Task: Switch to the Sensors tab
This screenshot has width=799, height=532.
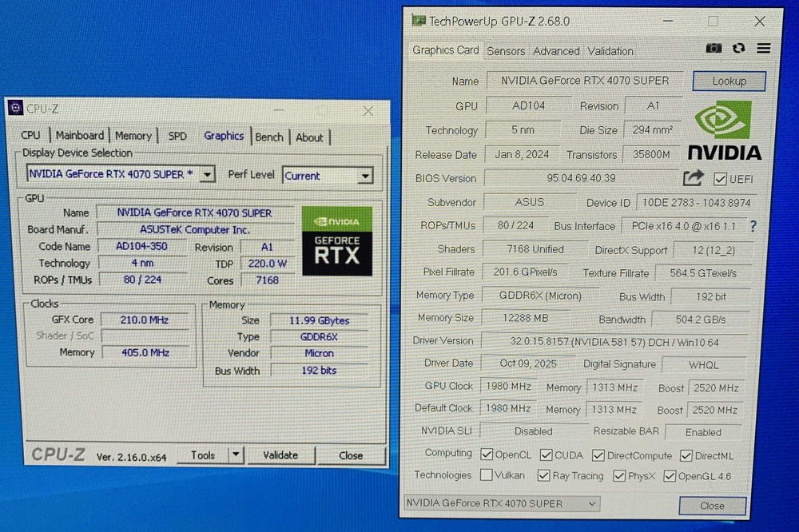Action: pos(506,51)
